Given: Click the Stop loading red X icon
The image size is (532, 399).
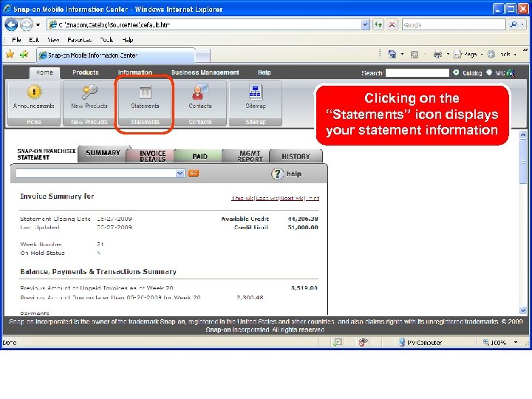Looking at the screenshot, I should click(x=392, y=25).
